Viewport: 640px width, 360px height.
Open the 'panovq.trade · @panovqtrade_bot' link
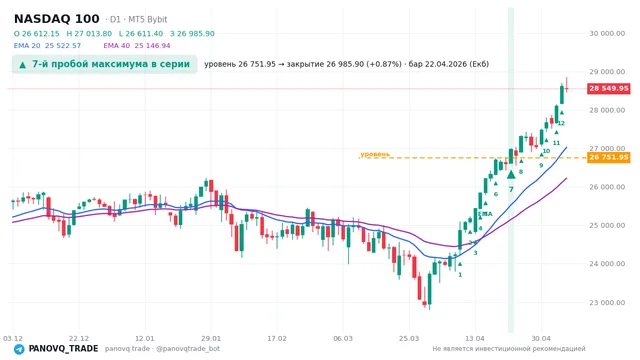pyautogui.click(x=162, y=349)
